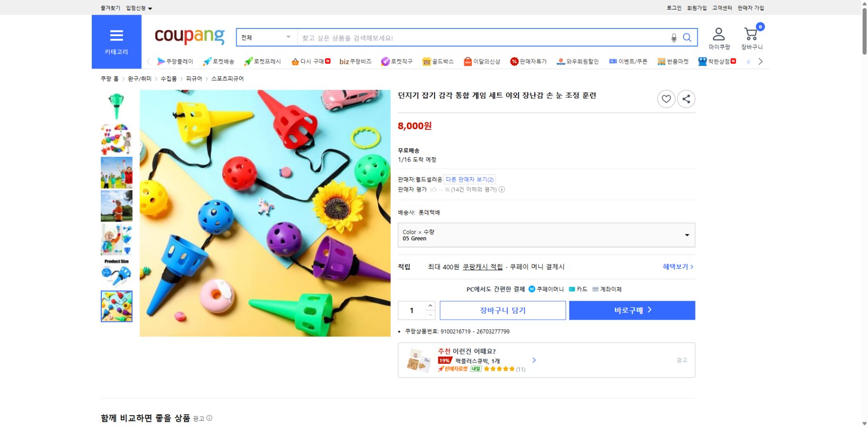
Task: Click the 골드박스 icon
Action: point(438,61)
